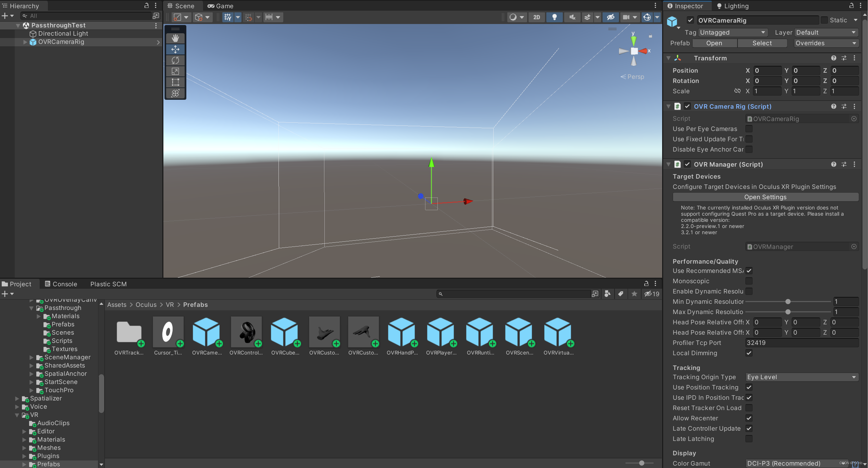Screen dimensions: 868x468
Task: Click Search by Type icon in Project
Action: [x=607, y=294]
